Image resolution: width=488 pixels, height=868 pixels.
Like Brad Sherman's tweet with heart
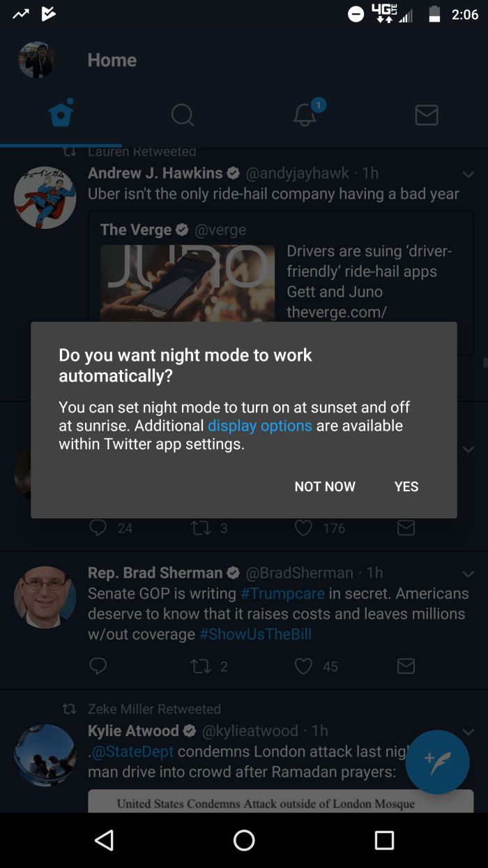pyautogui.click(x=303, y=666)
